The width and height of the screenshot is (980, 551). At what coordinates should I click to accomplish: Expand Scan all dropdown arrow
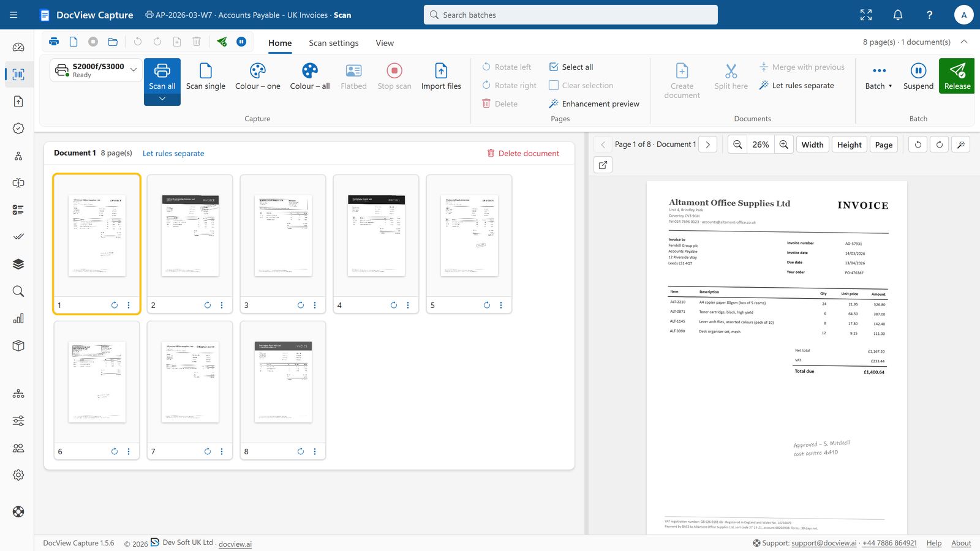click(x=162, y=99)
